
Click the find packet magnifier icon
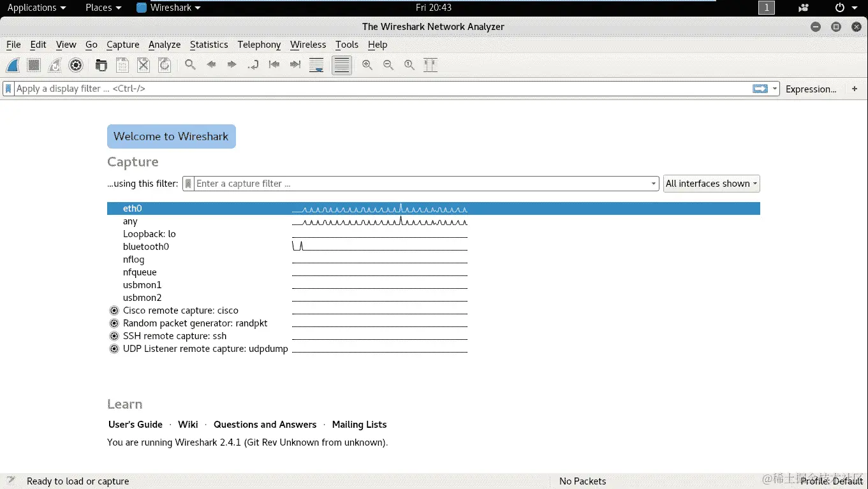coord(190,64)
